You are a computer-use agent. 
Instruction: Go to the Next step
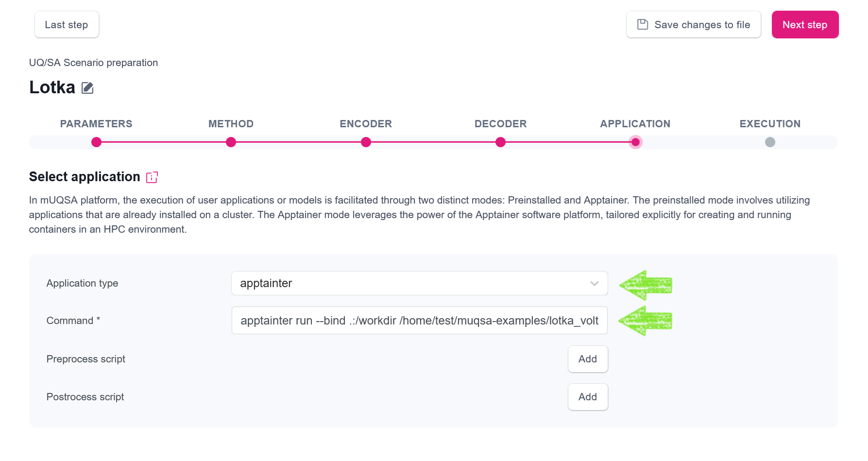(805, 25)
